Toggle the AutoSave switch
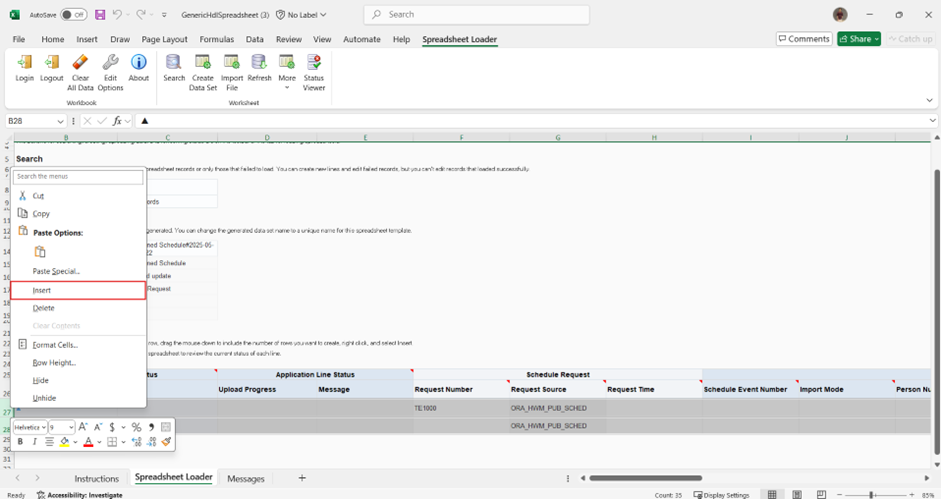The height and width of the screenshot is (499, 941). [74, 15]
